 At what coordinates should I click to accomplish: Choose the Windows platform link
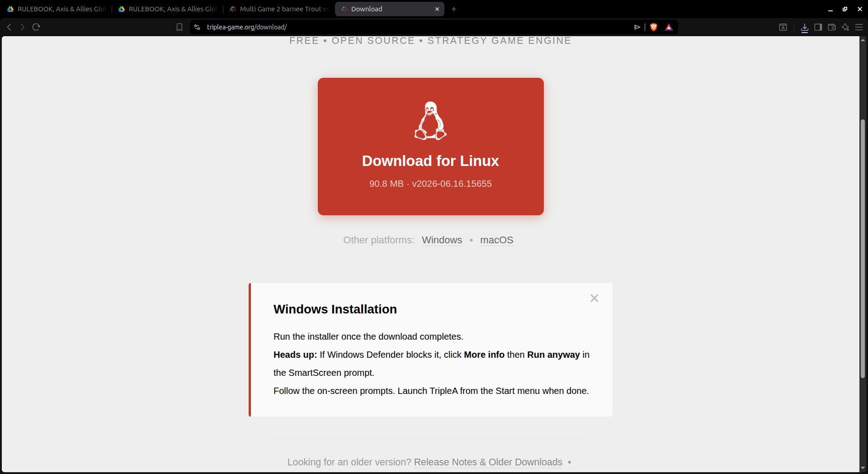(x=442, y=240)
